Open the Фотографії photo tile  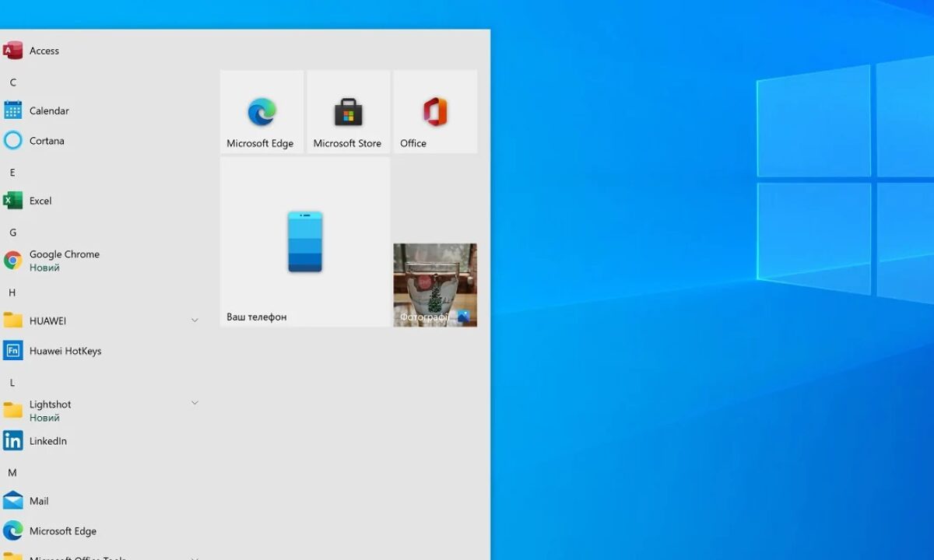click(435, 285)
